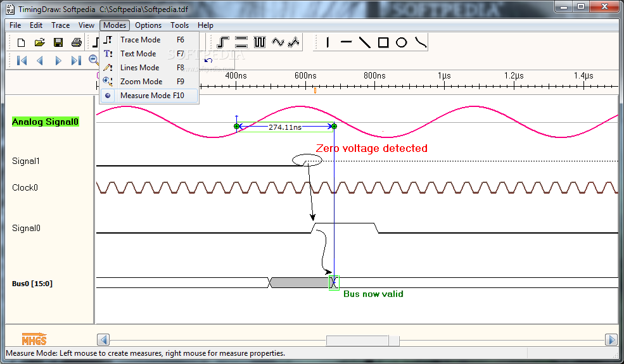
Task: Switch to Zoom Mode
Action: pos(150,82)
